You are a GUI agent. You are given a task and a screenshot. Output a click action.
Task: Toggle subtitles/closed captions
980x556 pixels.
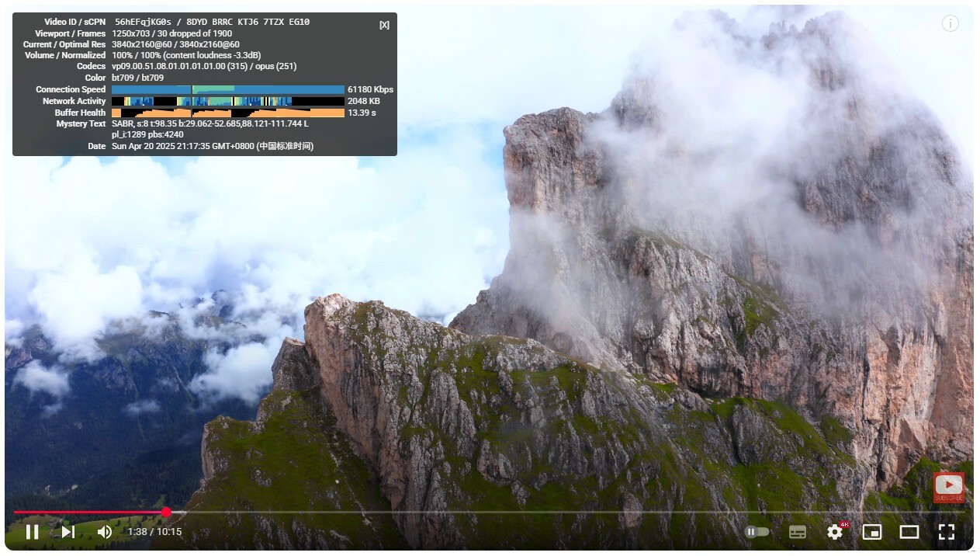pos(797,532)
